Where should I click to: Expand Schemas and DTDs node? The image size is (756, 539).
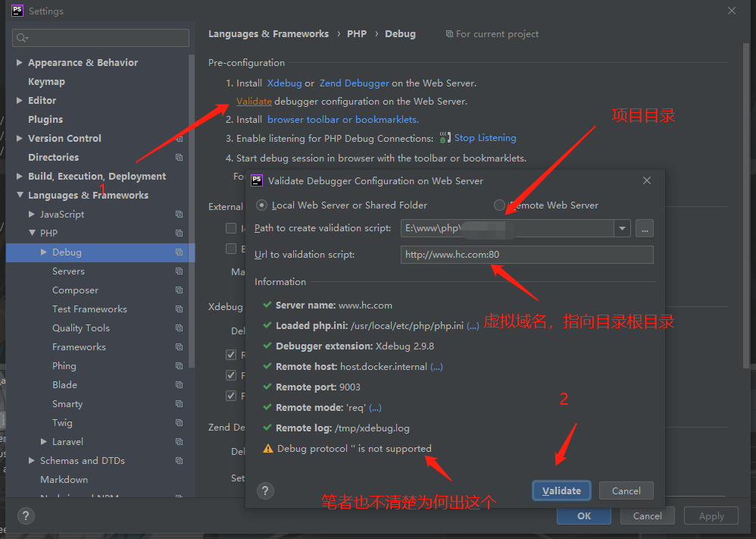31,460
